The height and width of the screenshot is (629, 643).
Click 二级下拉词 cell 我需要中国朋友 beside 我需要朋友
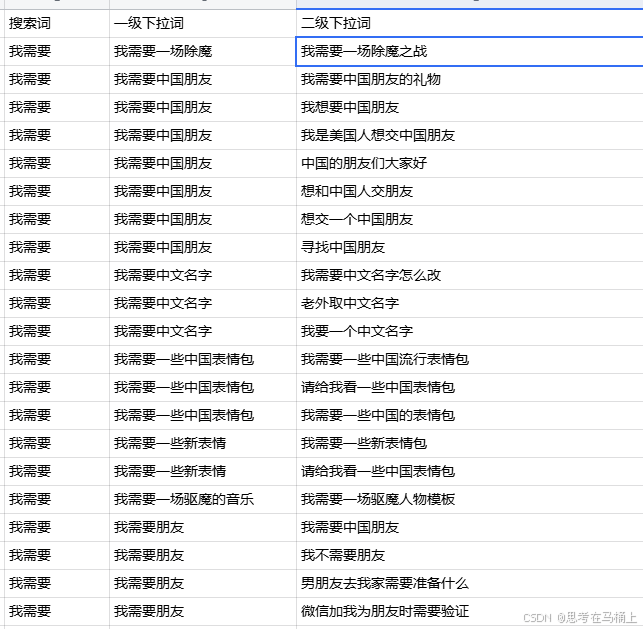click(470, 527)
